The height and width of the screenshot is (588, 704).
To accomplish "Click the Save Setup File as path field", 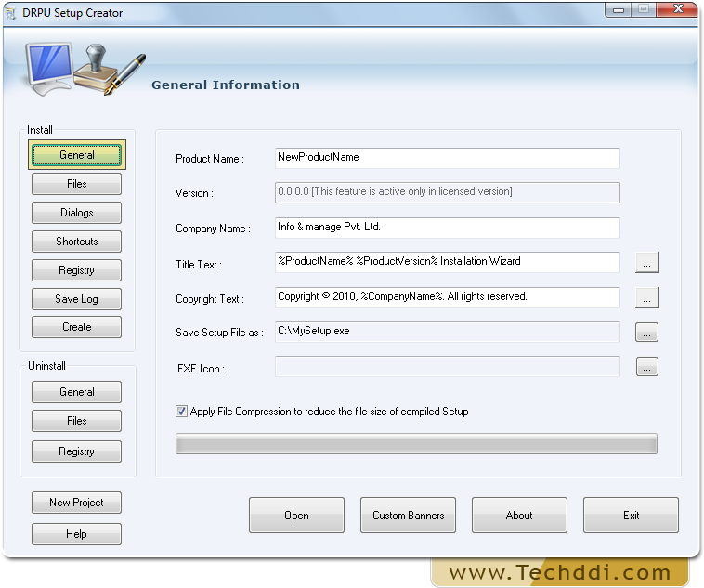I will click(x=447, y=332).
